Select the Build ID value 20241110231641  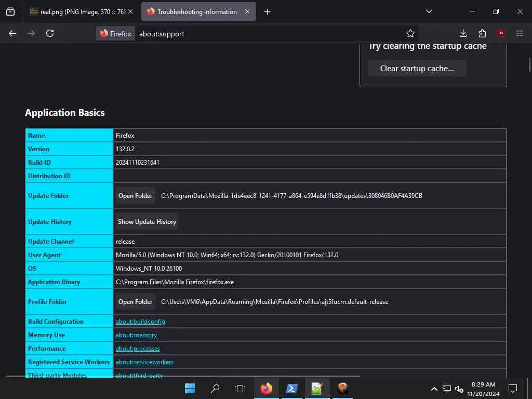(x=137, y=163)
